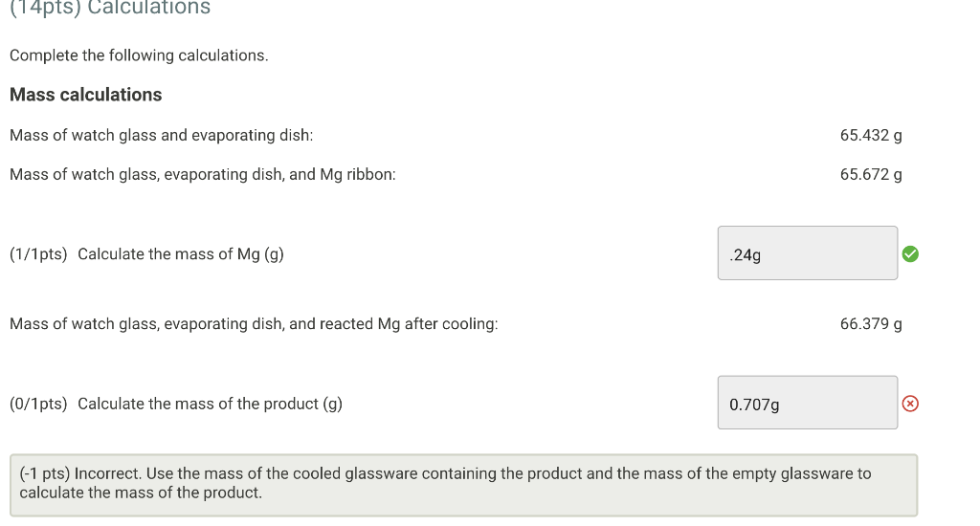980x526 pixels.
Task: Click the 'Mass calculations' heading
Action: click(x=85, y=95)
